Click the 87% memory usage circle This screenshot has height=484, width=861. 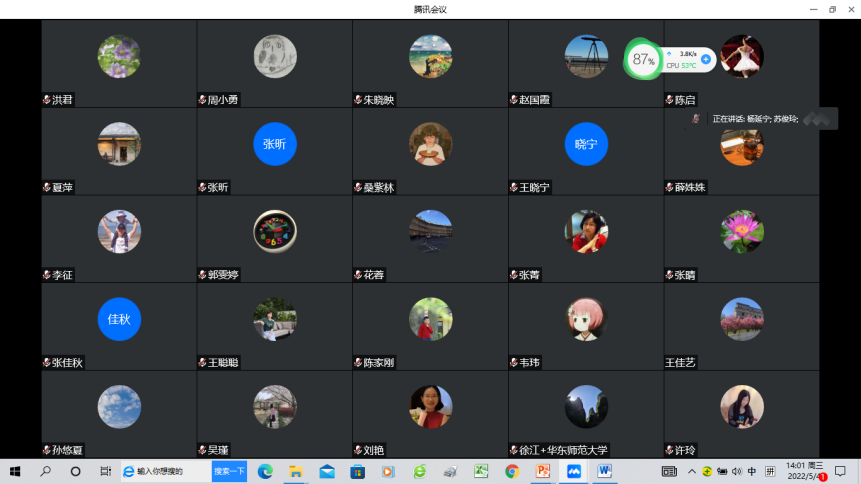click(x=643, y=59)
